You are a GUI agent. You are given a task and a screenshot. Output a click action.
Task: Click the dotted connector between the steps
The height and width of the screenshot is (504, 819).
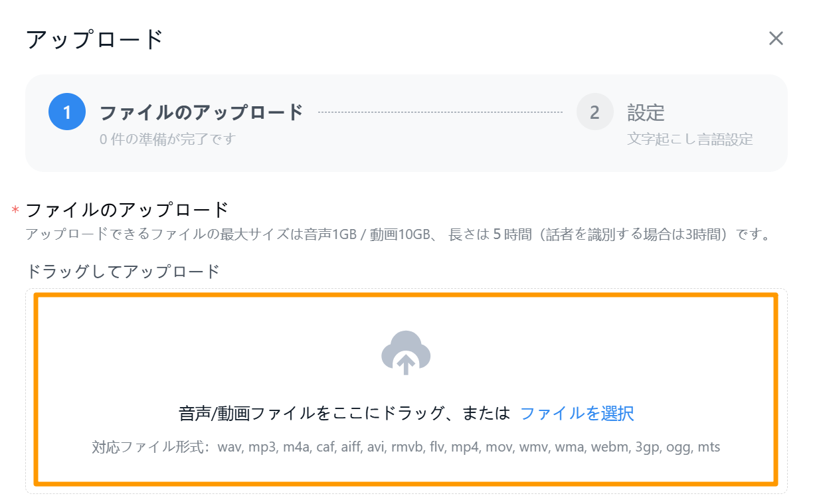point(440,112)
